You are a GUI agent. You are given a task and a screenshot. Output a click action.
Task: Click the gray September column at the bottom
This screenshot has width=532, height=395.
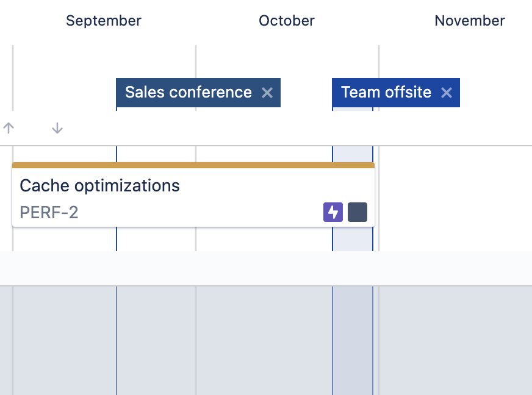[x=65, y=340]
